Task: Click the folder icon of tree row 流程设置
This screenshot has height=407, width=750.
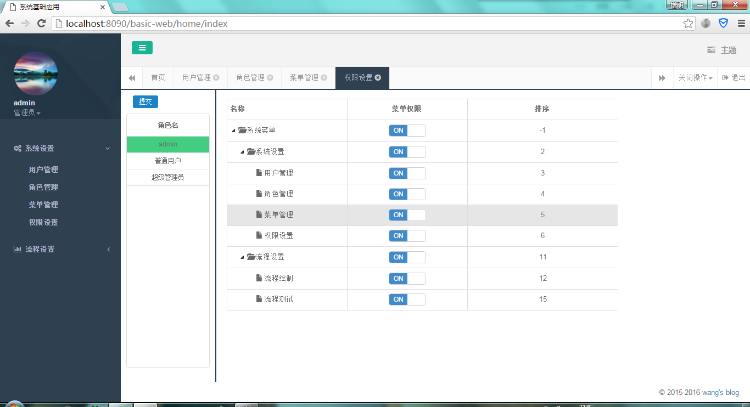Action: (x=251, y=257)
